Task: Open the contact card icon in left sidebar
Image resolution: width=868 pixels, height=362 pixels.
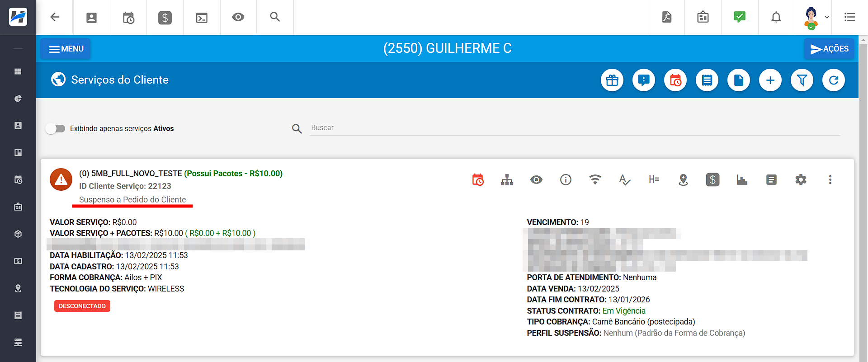Action: [18, 126]
